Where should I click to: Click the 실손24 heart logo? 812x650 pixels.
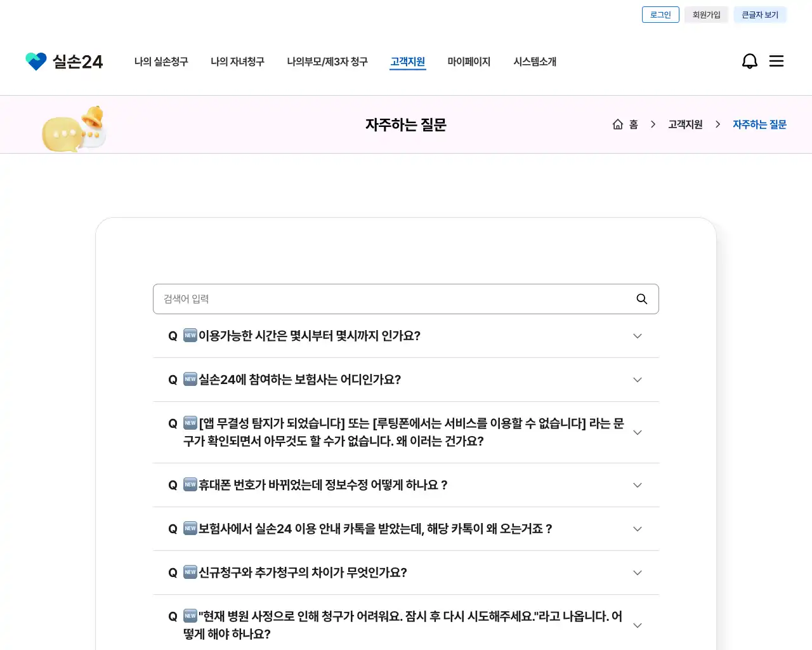pyautogui.click(x=36, y=61)
